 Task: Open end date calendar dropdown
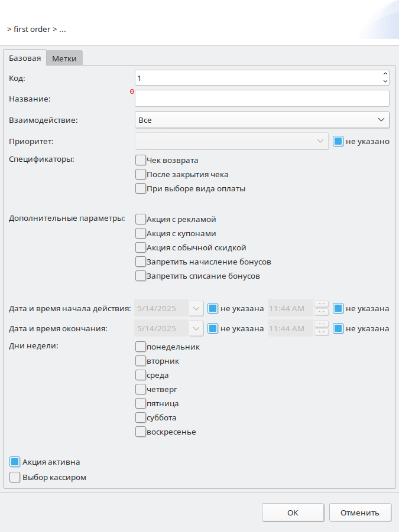pyautogui.click(x=196, y=328)
